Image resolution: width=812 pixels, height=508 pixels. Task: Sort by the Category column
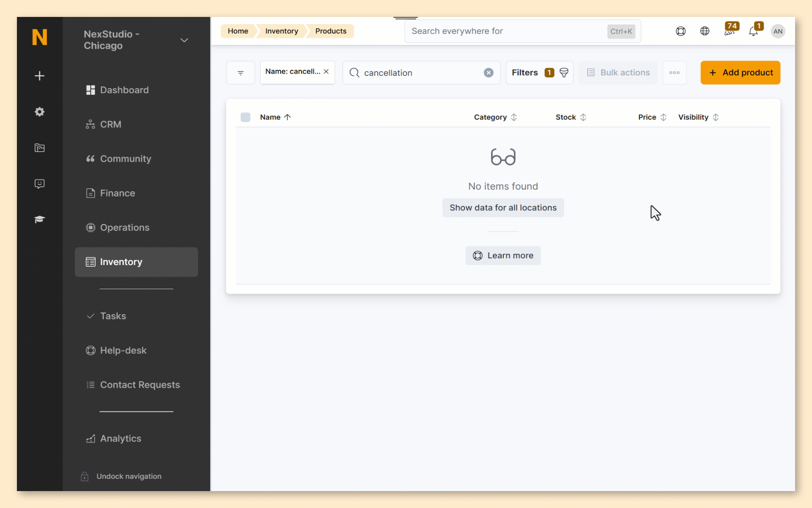click(x=495, y=117)
